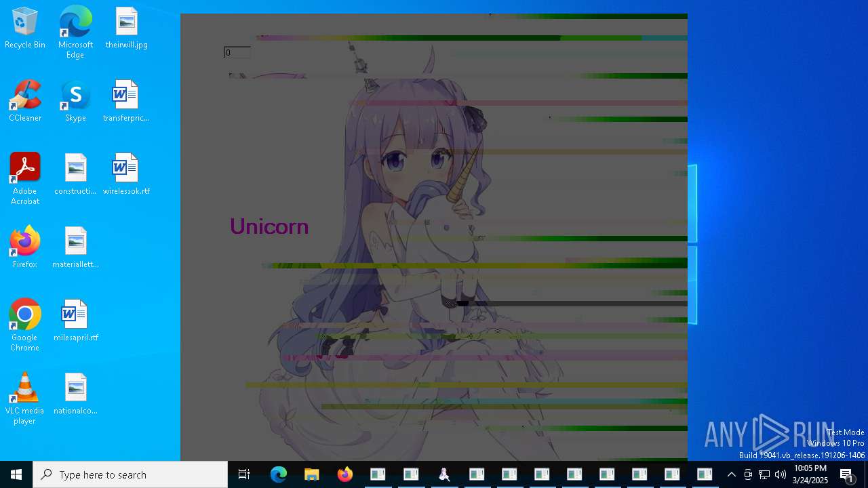Viewport: 868px width, 488px height.
Task: Open the Recycle Bin desktop icon
Action: 25,28
